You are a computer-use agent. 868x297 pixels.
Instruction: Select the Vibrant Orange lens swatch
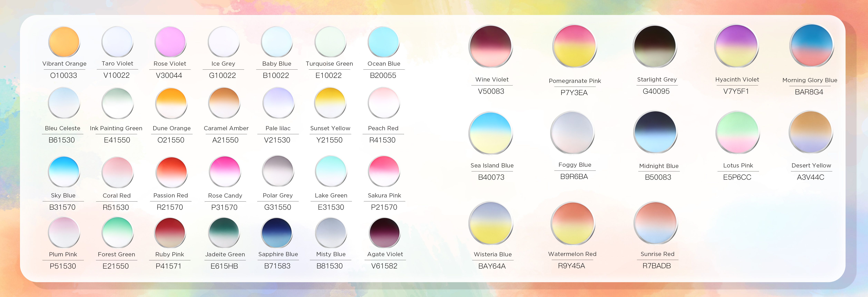(64, 42)
